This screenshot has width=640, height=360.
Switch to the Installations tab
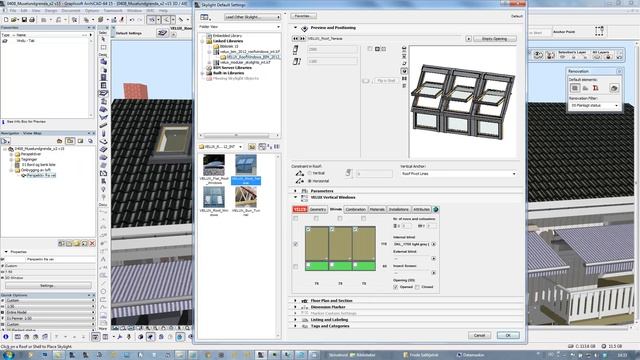399,209
